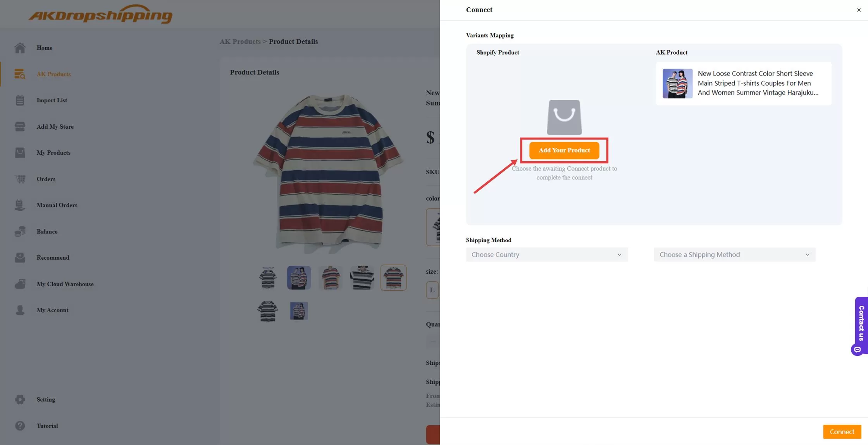Click the Add Your Product button
868x445 pixels.
[x=564, y=150]
